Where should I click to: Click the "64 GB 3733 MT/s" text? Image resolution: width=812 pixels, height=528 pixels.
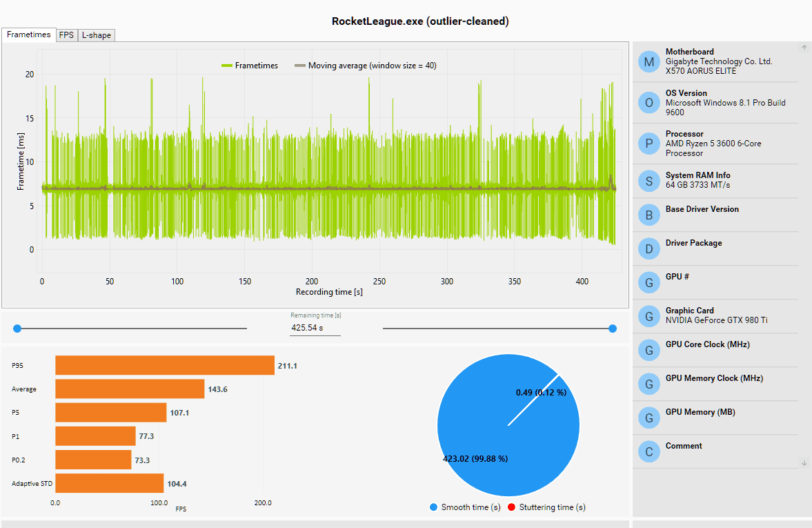[698, 185]
